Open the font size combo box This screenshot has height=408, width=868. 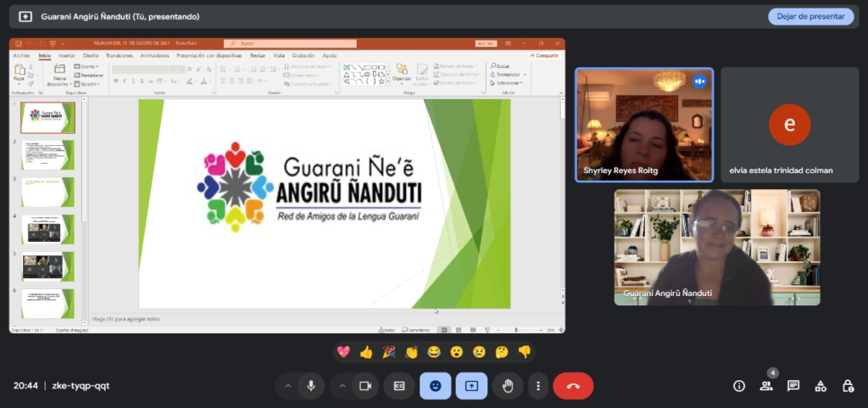click(177, 70)
